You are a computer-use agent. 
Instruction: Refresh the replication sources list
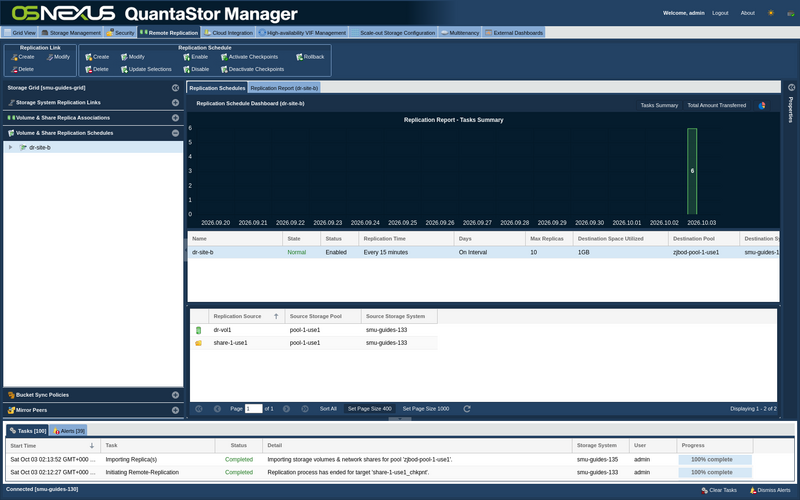tap(467, 409)
